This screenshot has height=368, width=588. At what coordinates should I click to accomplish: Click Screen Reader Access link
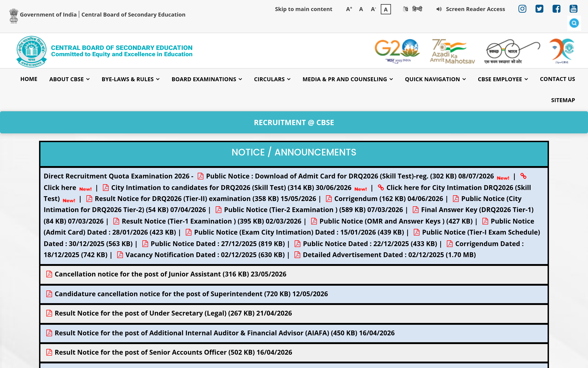click(475, 9)
